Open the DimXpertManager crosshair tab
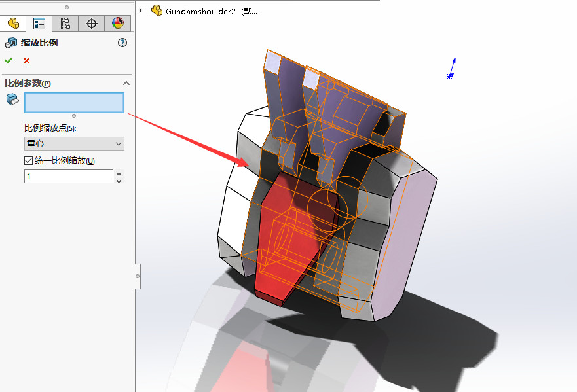 click(x=91, y=24)
